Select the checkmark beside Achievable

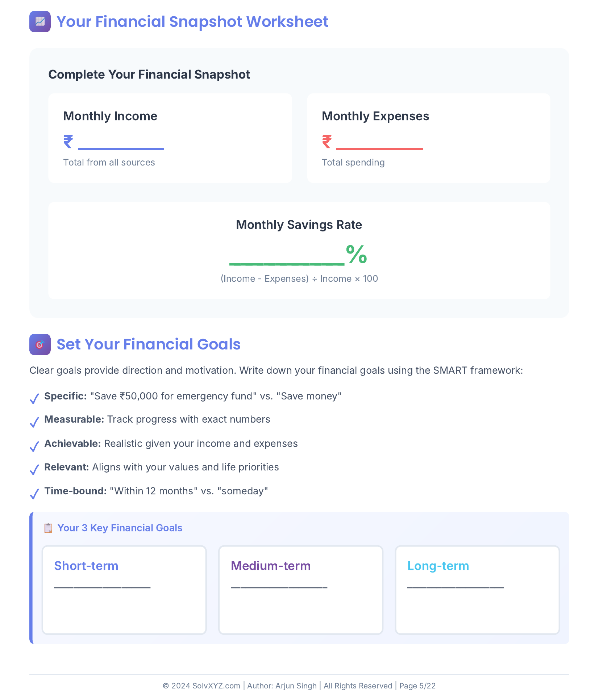(x=34, y=446)
